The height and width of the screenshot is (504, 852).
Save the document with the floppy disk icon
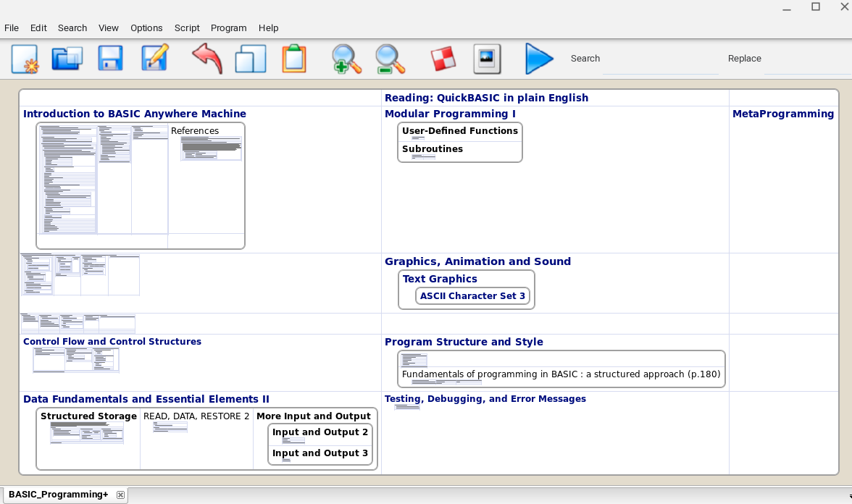coord(110,59)
